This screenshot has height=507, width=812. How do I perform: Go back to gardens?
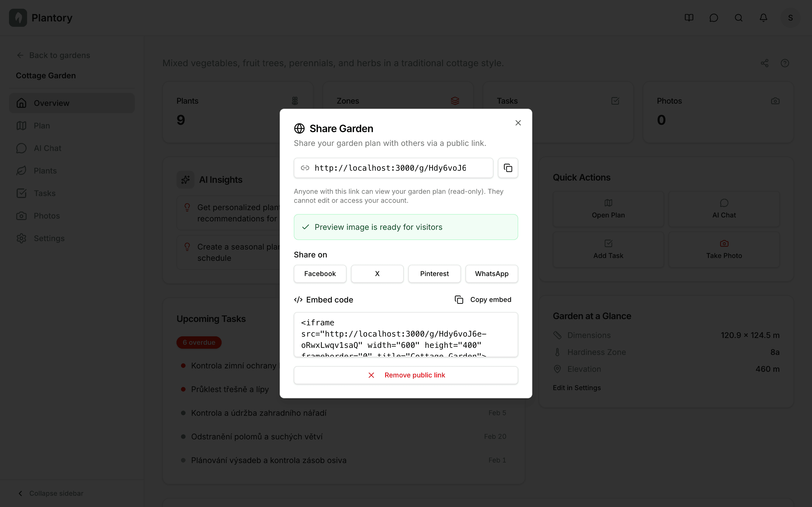click(x=54, y=55)
